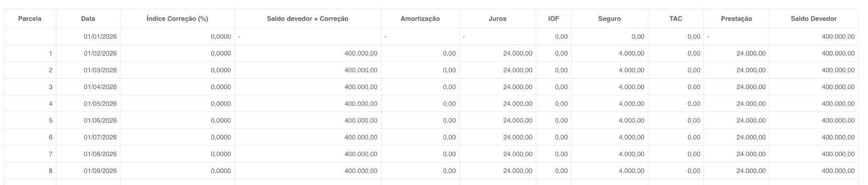Select the Amortização column header
868x185 pixels.
[x=420, y=19]
